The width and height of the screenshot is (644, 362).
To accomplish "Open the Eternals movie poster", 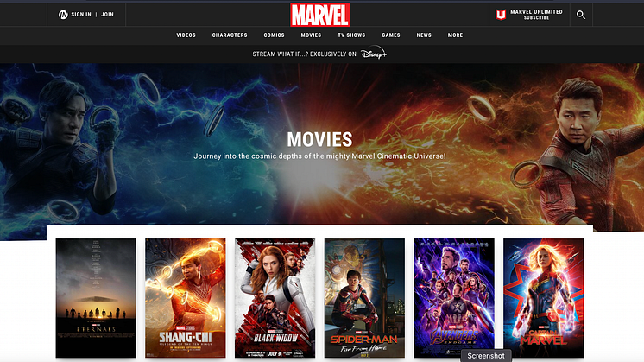I will click(96, 298).
